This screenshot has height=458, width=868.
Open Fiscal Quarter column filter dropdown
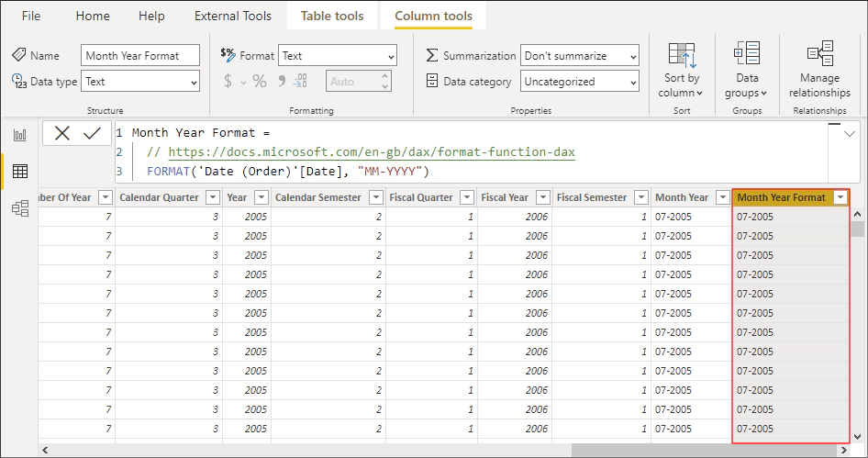(x=467, y=197)
